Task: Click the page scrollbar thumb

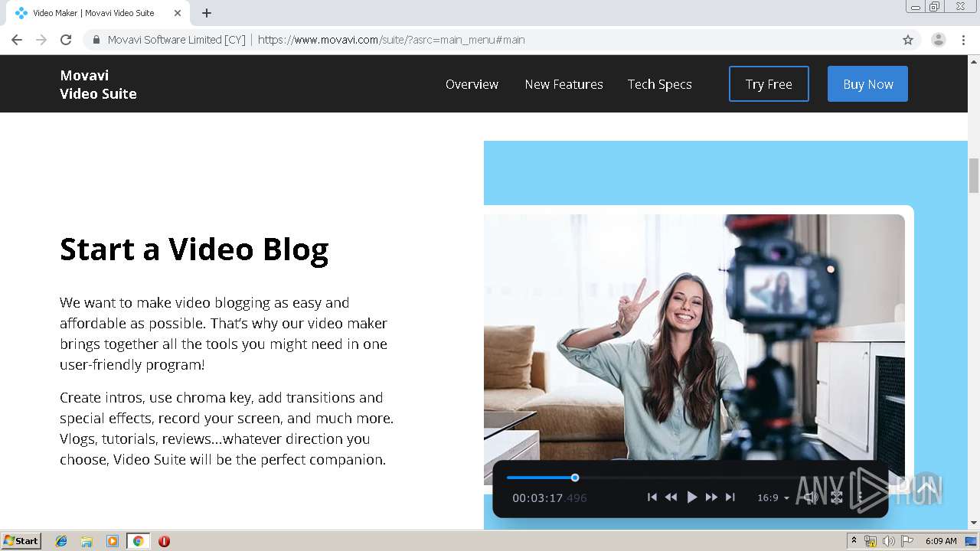Action: click(974, 175)
